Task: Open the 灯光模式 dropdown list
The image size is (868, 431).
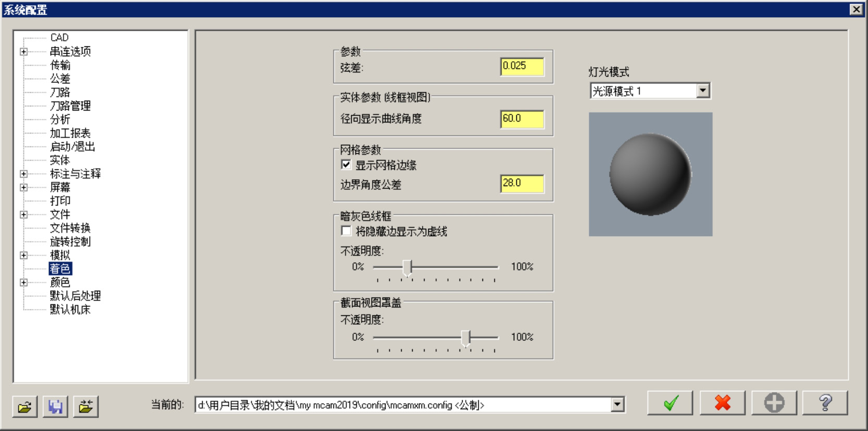Action: [x=703, y=91]
